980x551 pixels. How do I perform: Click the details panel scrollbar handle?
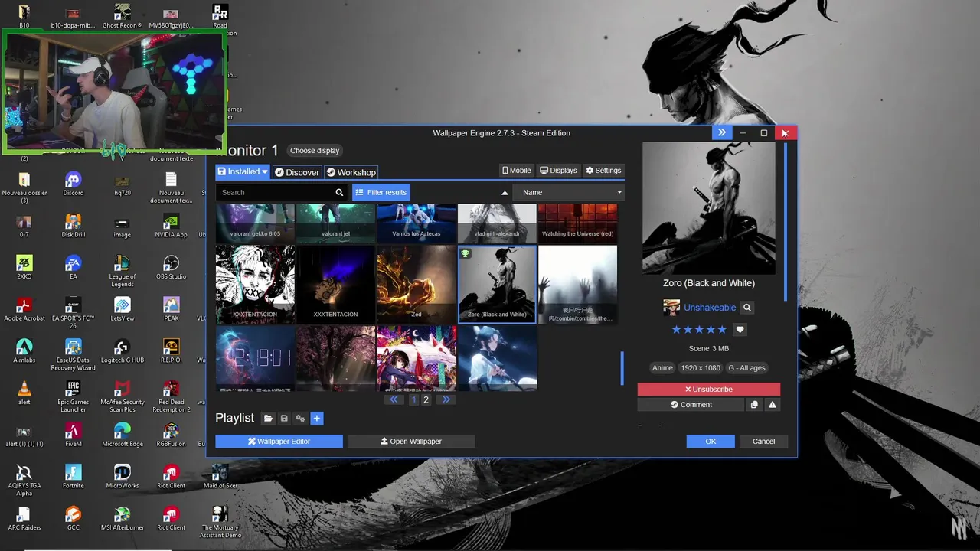tap(785, 222)
